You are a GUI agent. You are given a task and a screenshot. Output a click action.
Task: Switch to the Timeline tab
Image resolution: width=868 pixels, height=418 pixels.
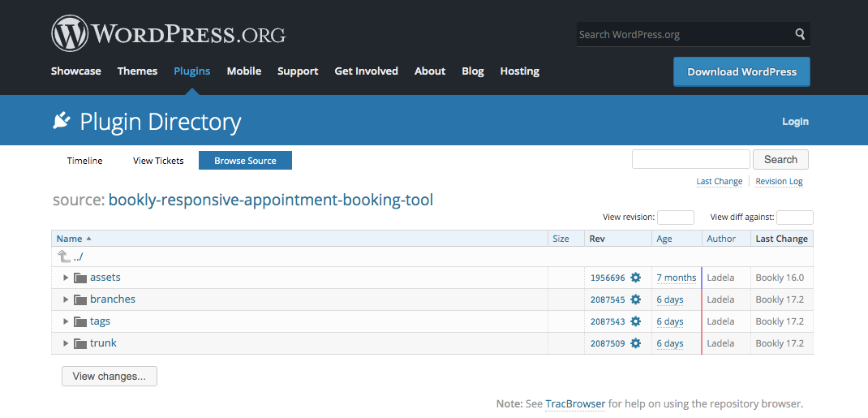pos(84,161)
